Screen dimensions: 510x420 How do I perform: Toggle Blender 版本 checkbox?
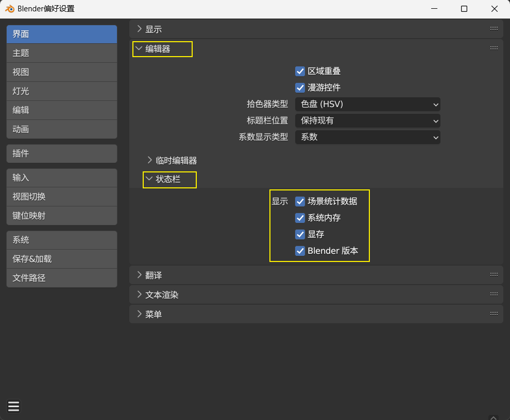point(300,251)
